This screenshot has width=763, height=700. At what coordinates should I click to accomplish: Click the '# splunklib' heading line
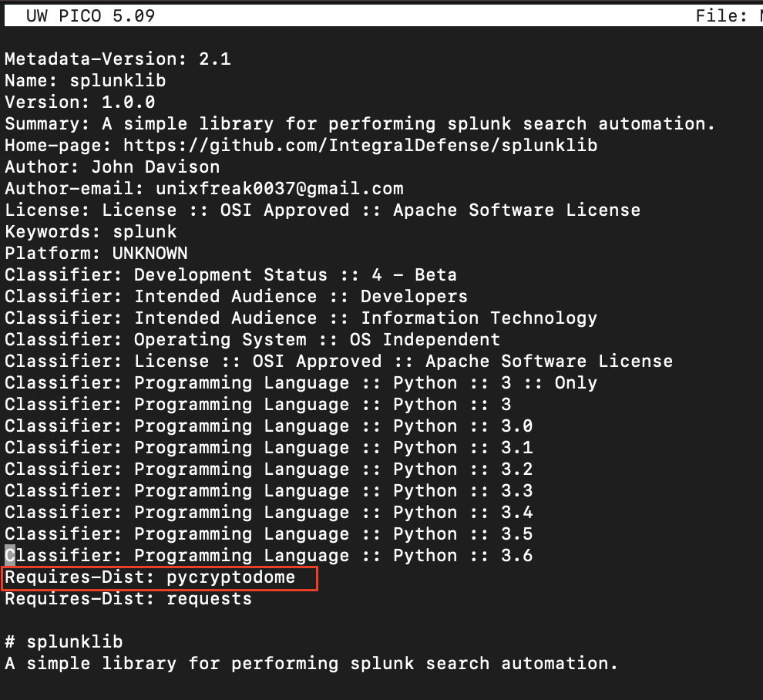click(x=64, y=642)
